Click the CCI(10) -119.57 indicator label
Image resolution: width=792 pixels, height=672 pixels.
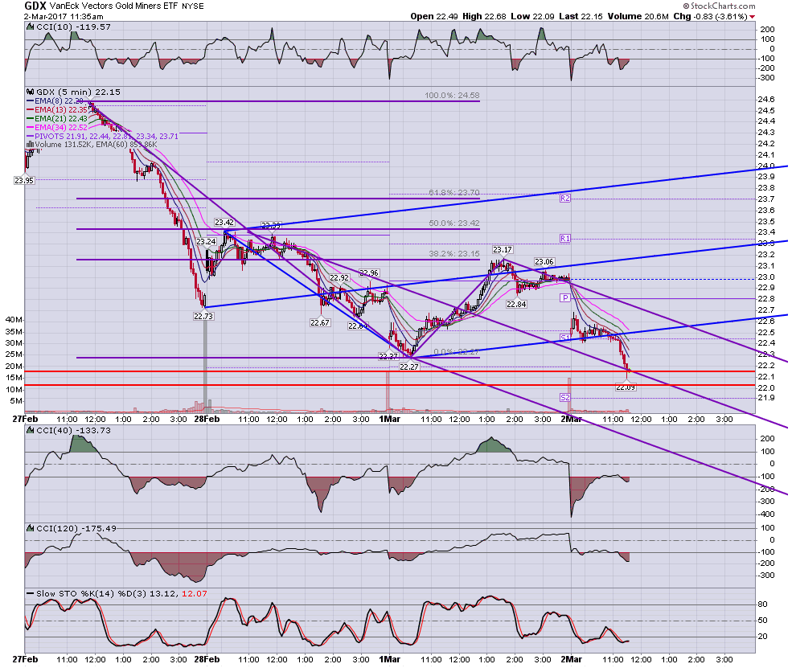coord(73,27)
